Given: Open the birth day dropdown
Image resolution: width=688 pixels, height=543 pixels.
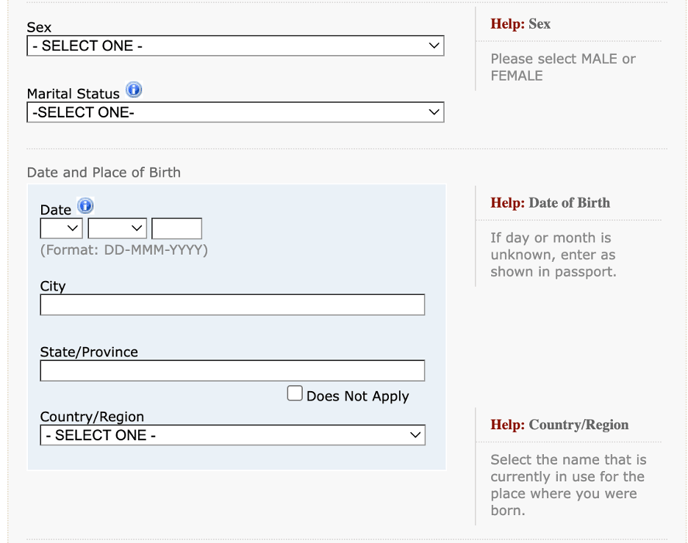Looking at the screenshot, I should tap(61, 229).
